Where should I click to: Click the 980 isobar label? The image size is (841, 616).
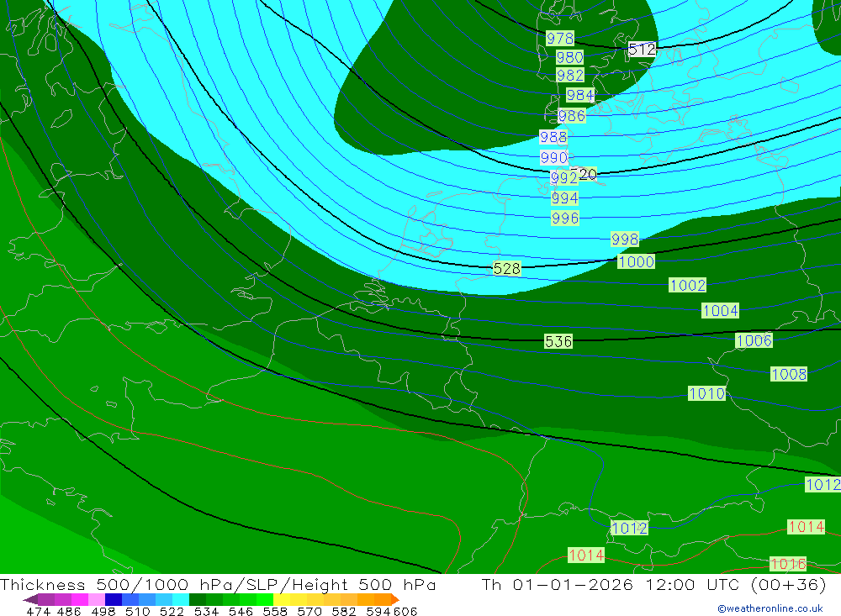[569, 57]
